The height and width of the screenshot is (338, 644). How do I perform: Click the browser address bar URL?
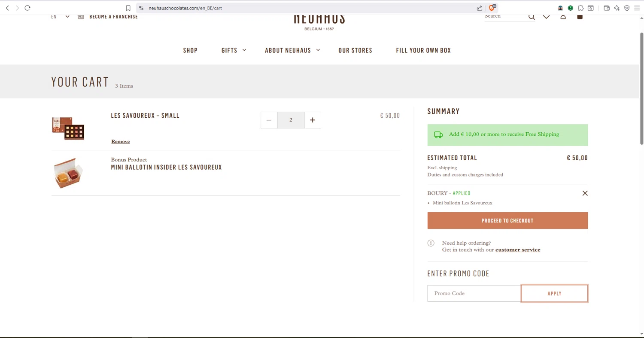click(x=185, y=8)
